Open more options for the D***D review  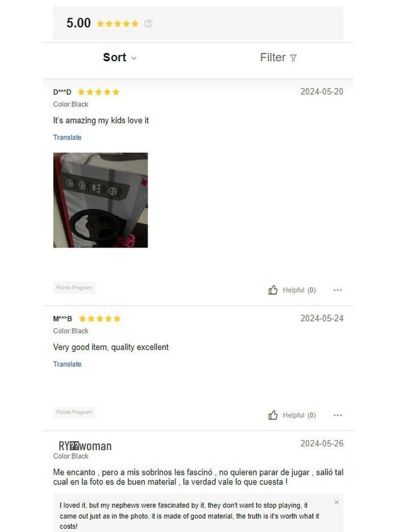point(338,290)
